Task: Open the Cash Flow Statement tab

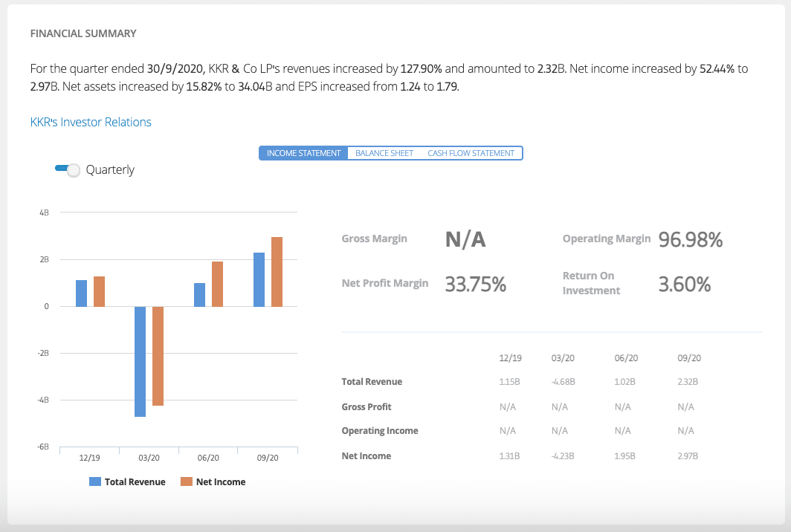Action: (x=471, y=153)
